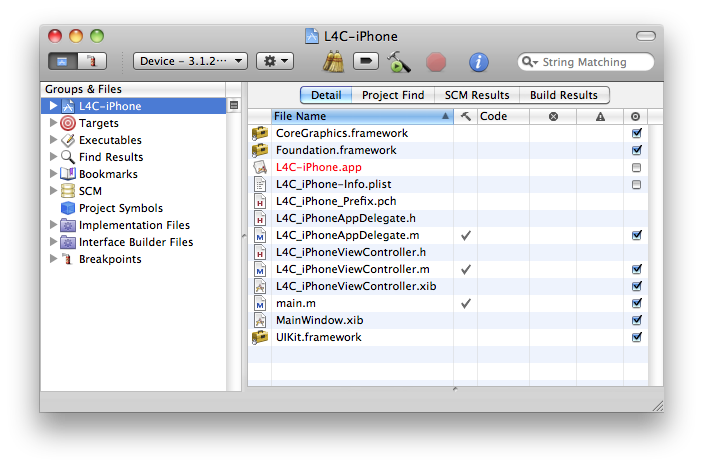Uncheck target box for Foundation.framework
Viewport: 704px width, 467px height.
pos(637,150)
